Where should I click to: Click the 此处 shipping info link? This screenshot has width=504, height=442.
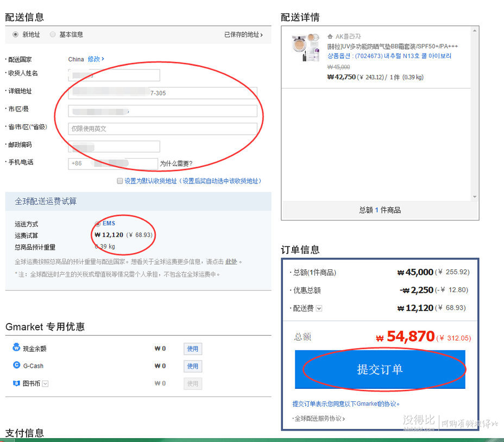point(231,262)
